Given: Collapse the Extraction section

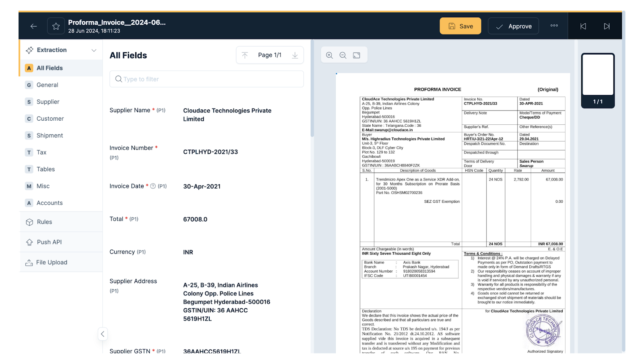Looking at the screenshot, I should pos(94,50).
